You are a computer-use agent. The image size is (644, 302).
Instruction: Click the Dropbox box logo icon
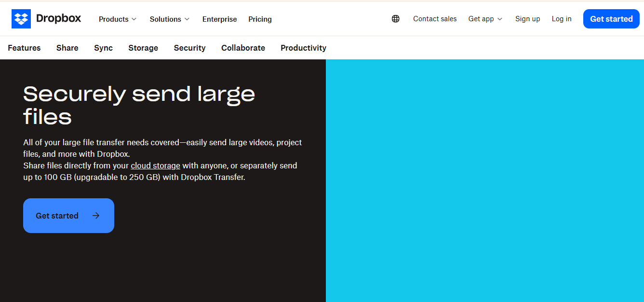point(21,19)
